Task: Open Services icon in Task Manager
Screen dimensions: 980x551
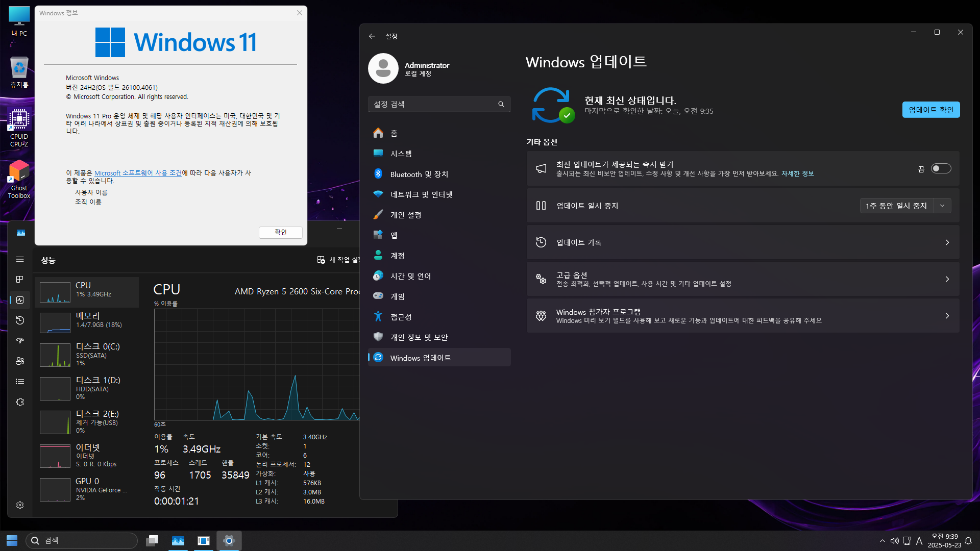Action: (x=20, y=402)
